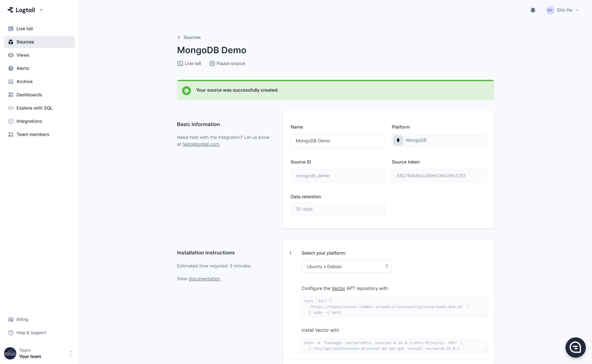
Task: Click the notification bell icon
Action: pyautogui.click(x=533, y=10)
